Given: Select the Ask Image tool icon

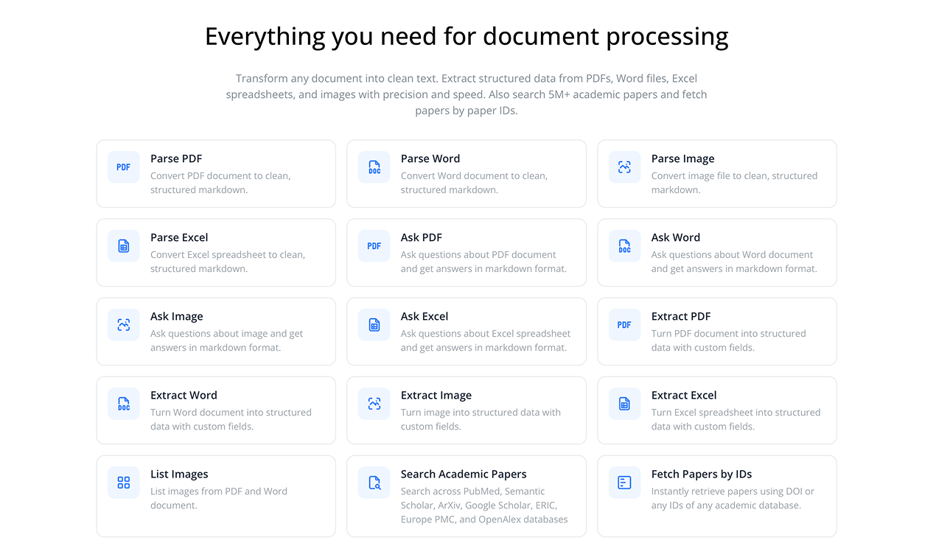Looking at the screenshot, I should pyautogui.click(x=123, y=325).
